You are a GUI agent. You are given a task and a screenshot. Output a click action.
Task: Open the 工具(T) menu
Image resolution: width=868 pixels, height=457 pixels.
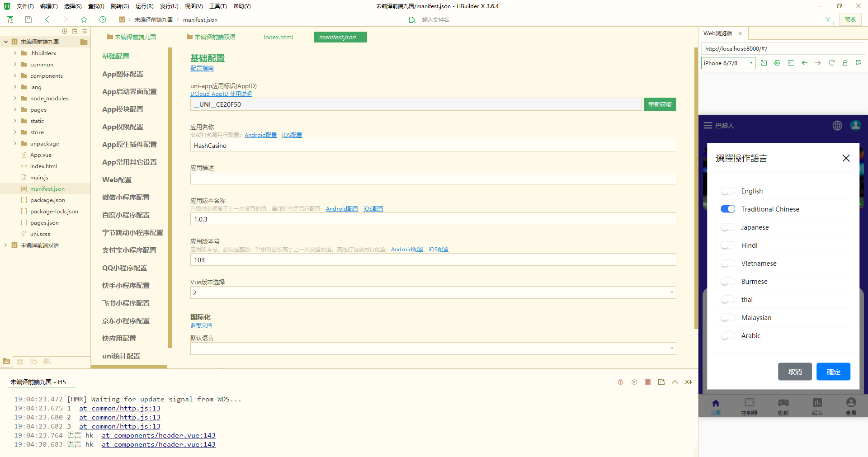[x=218, y=6]
